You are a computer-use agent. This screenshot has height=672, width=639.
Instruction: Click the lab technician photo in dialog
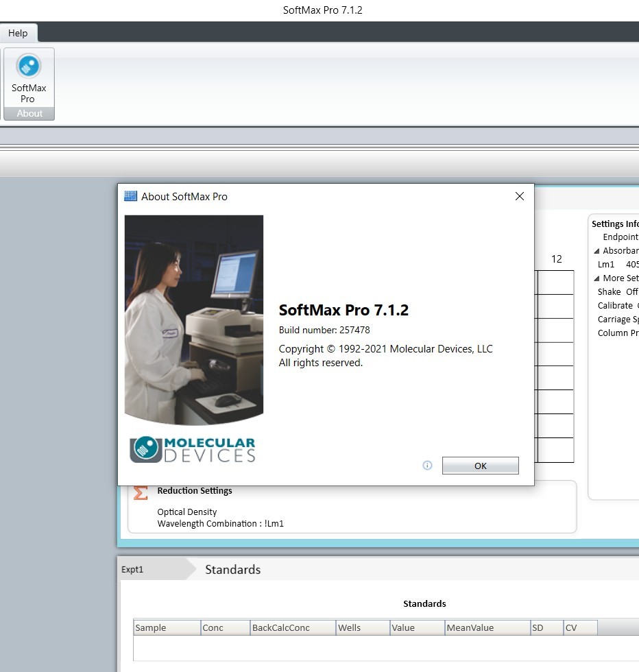[x=194, y=320]
